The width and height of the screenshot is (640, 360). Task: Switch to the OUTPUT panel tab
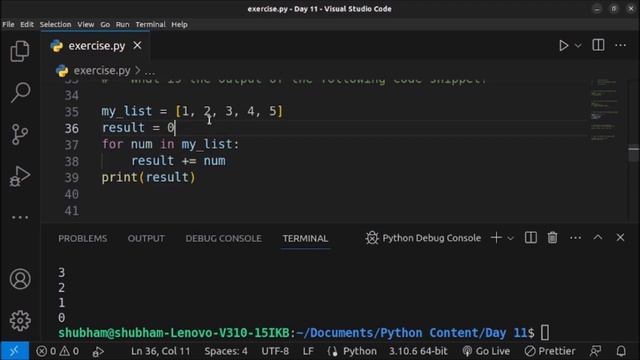point(146,238)
